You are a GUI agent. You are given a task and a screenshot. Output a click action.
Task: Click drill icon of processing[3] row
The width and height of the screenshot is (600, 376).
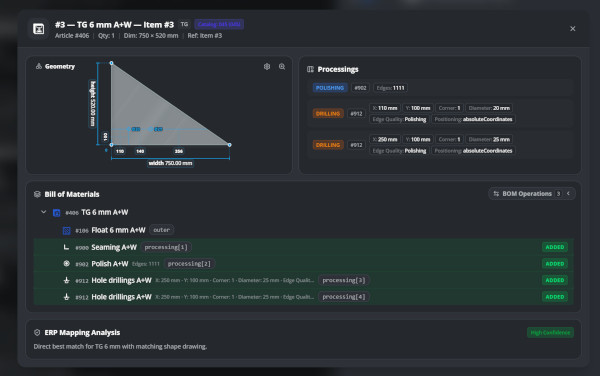[x=67, y=280]
